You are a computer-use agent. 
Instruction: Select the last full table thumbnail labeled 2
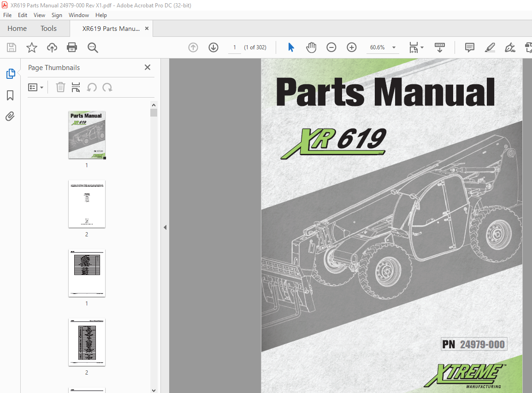87,342
